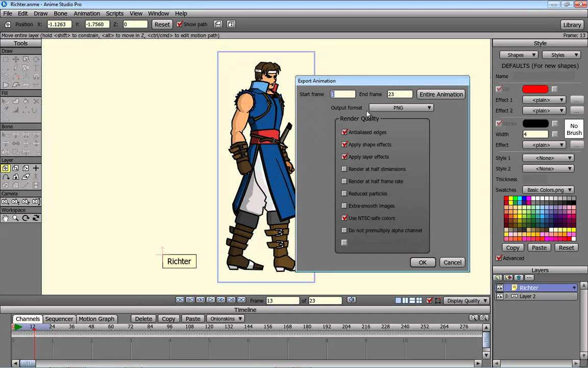Jump to the end of animation
Viewport: 588px width, 368px height.
pos(241,300)
